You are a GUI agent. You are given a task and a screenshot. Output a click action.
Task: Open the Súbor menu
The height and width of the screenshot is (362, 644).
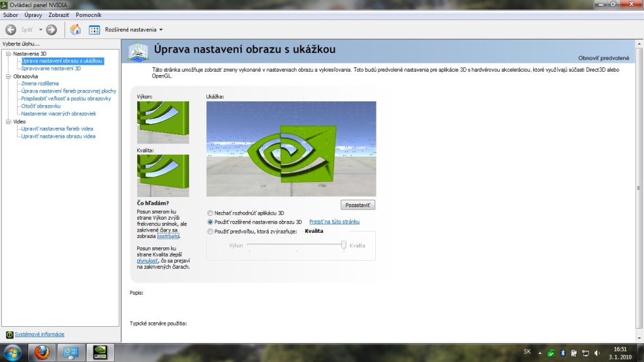coord(11,14)
